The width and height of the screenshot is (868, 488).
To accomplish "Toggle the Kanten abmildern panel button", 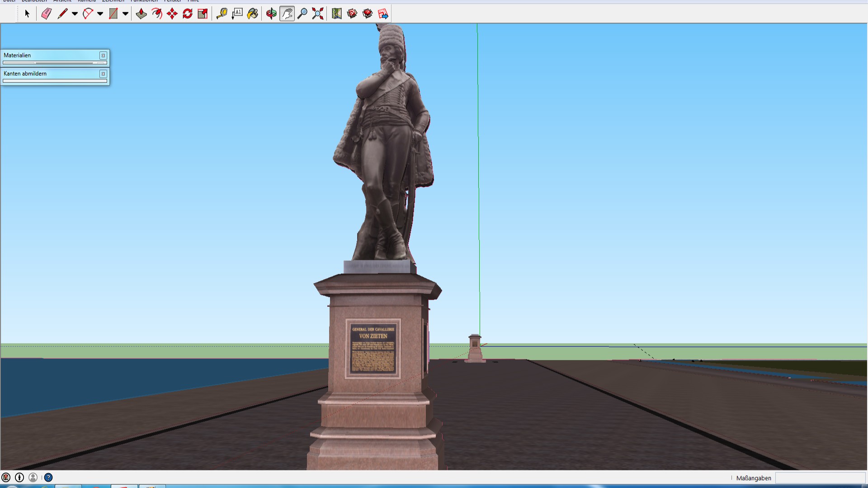I will click(x=103, y=74).
